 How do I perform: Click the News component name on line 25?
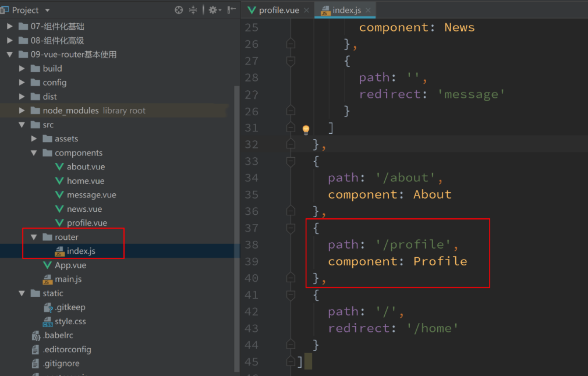click(x=459, y=27)
